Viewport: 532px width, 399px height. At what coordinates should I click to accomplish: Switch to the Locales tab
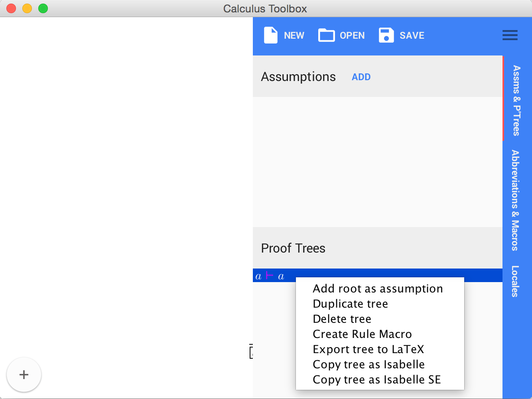pos(515,281)
